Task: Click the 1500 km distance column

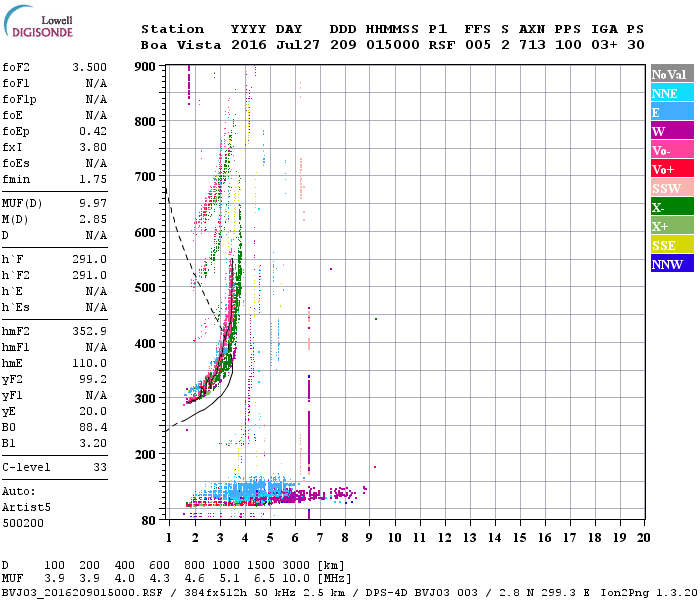Action: pos(261,566)
